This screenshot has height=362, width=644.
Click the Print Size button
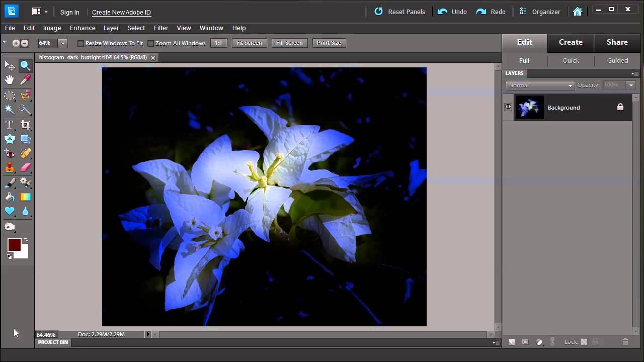(x=329, y=43)
